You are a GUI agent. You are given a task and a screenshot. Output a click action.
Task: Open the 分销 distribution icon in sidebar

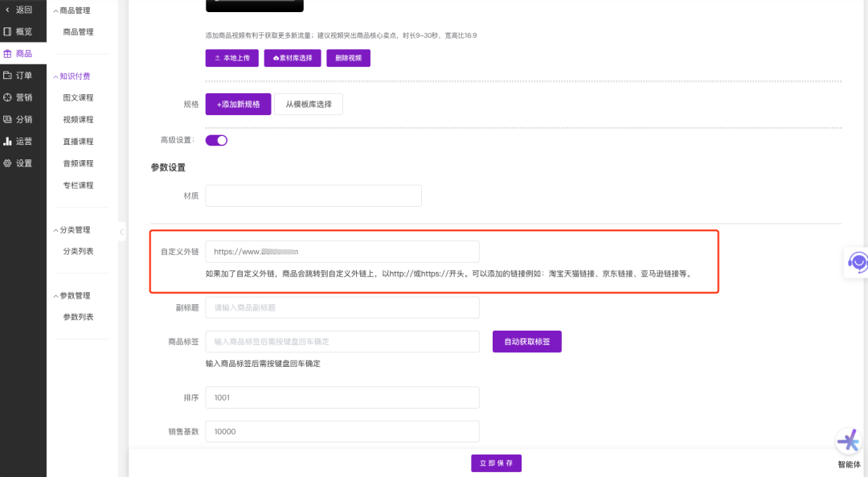pyautogui.click(x=7, y=119)
